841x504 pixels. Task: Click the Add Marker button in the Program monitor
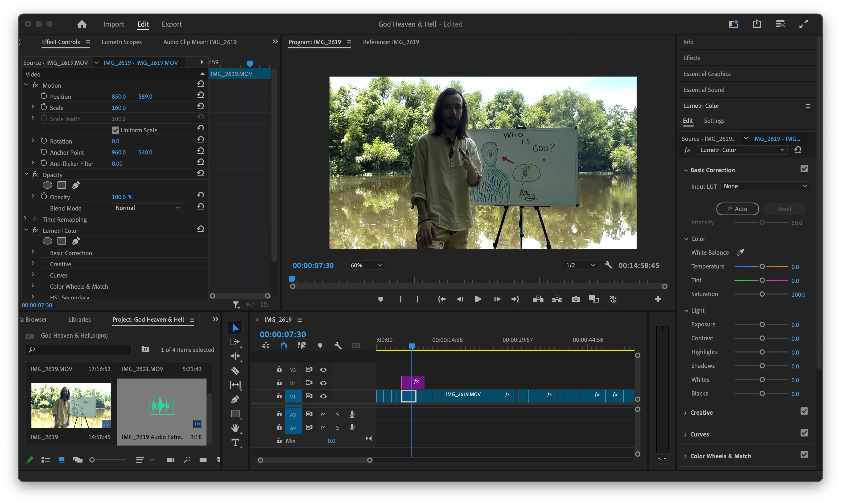(381, 299)
